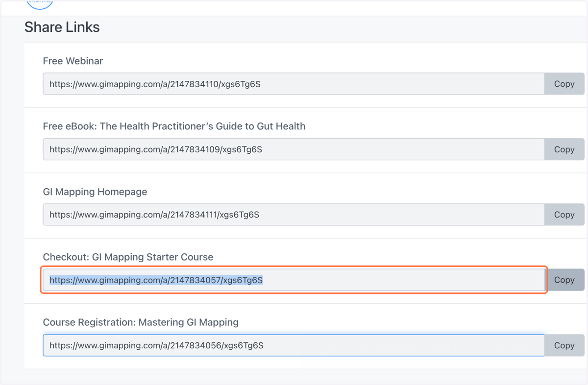
Task: Copy the GI Mapping Homepage link
Action: 564,215
